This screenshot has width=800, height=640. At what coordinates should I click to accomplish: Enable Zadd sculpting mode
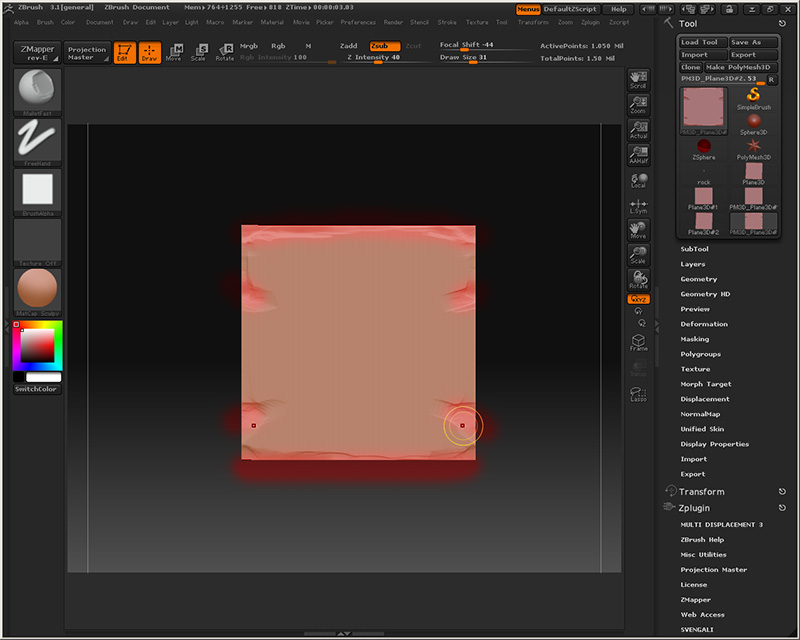[348, 46]
